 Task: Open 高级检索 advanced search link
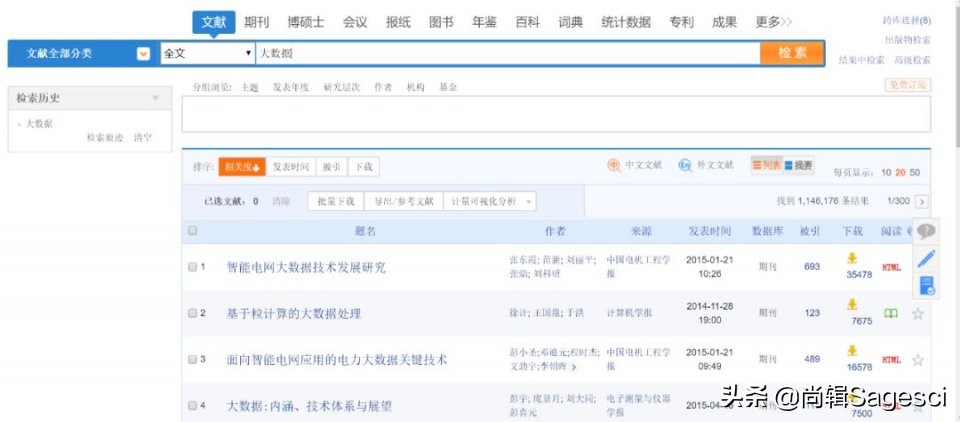point(912,60)
